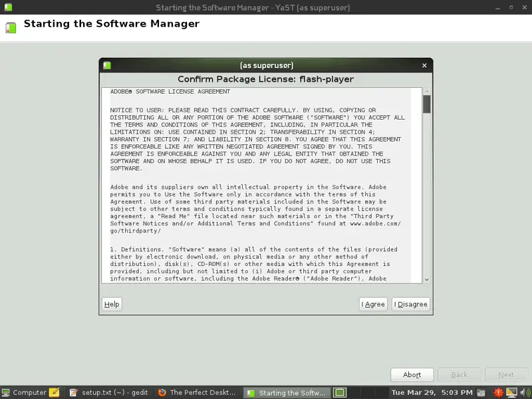This screenshot has width=532, height=399.
Task: Maximize the YaST main window
Action: click(511, 7)
